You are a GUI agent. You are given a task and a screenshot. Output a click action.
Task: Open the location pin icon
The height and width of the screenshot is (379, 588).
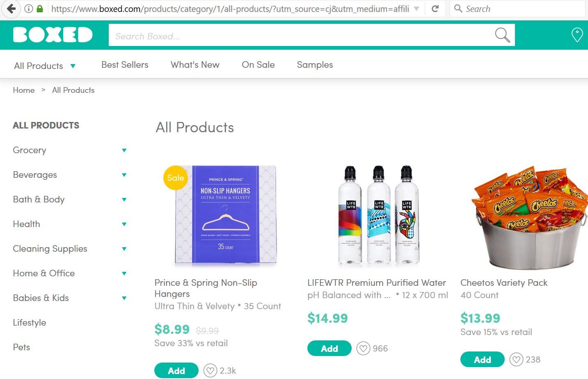pyautogui.click(x=577, y=35)
